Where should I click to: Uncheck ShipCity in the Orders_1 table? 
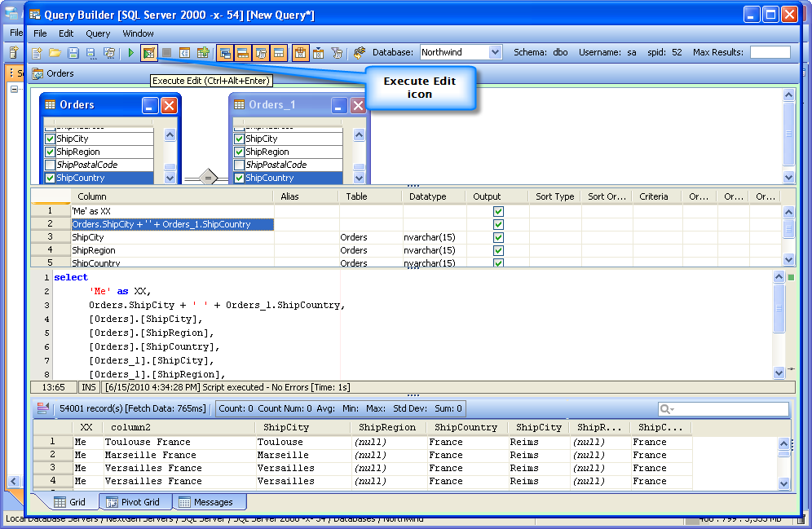[239, 139]
